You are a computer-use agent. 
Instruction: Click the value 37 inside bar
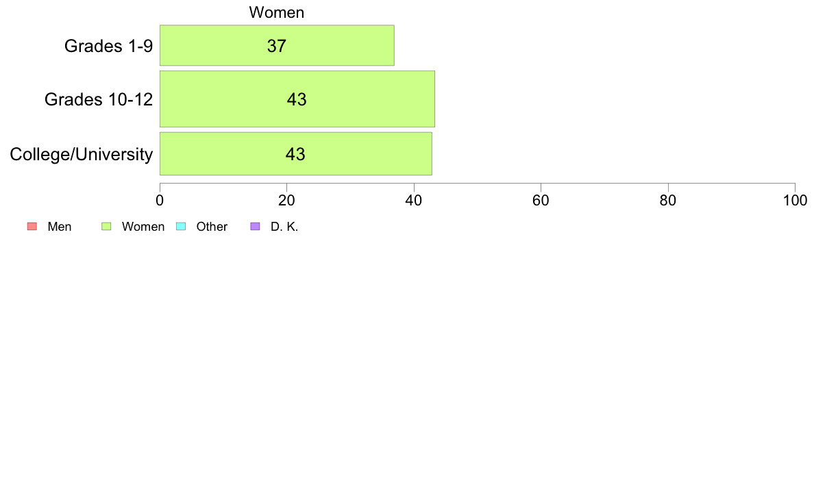pos(277,46)
